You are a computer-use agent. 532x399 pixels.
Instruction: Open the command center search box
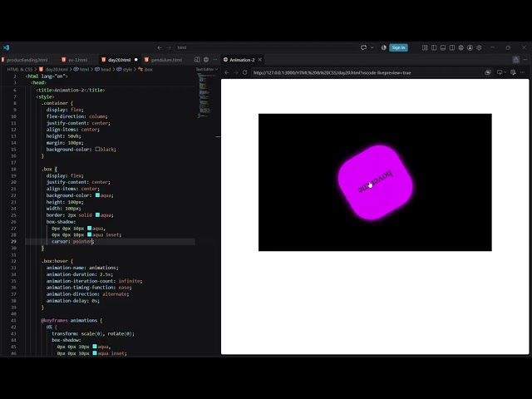point(265,48)
